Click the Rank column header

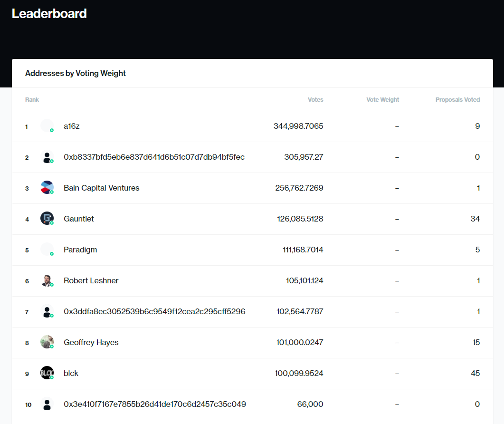[x=32, y=100]
